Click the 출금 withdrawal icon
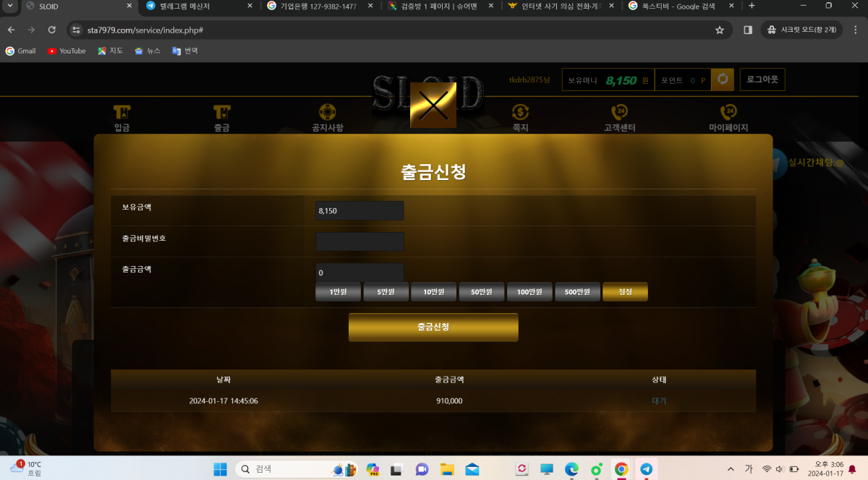This screenshot has height=480, width=868. click(221, 113)
